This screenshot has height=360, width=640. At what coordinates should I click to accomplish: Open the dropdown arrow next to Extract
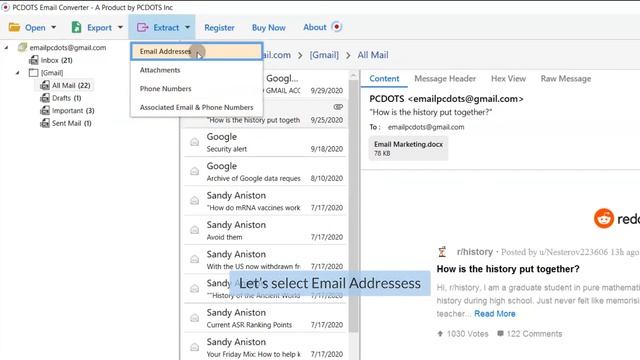pyautogui.click(x=187, y=28)
